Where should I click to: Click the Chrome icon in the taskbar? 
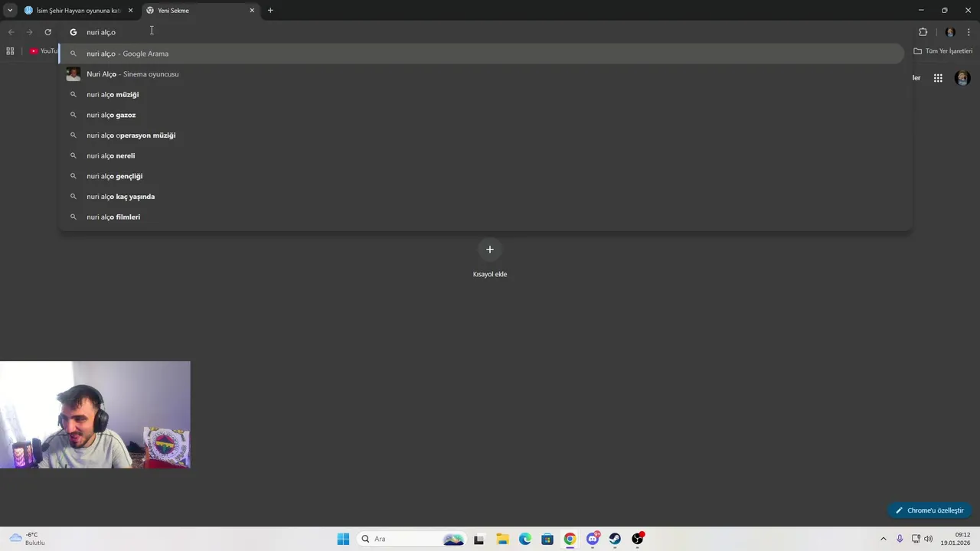pos(570,539)
